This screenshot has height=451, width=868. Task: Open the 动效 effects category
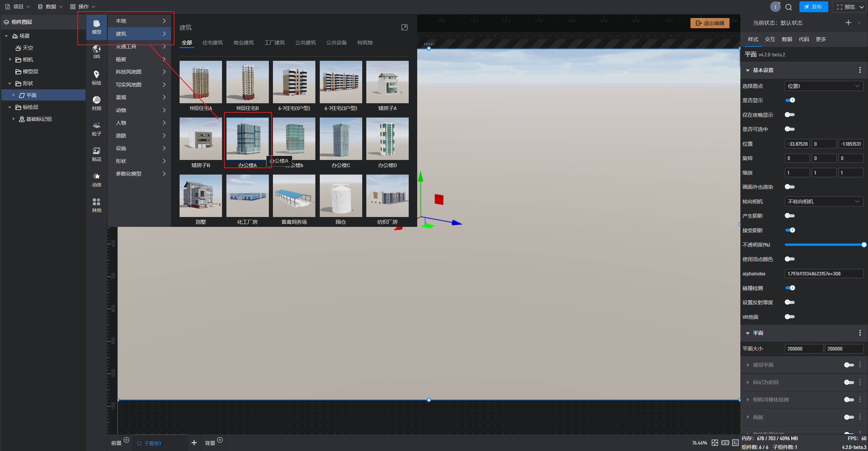coord(96,180)
